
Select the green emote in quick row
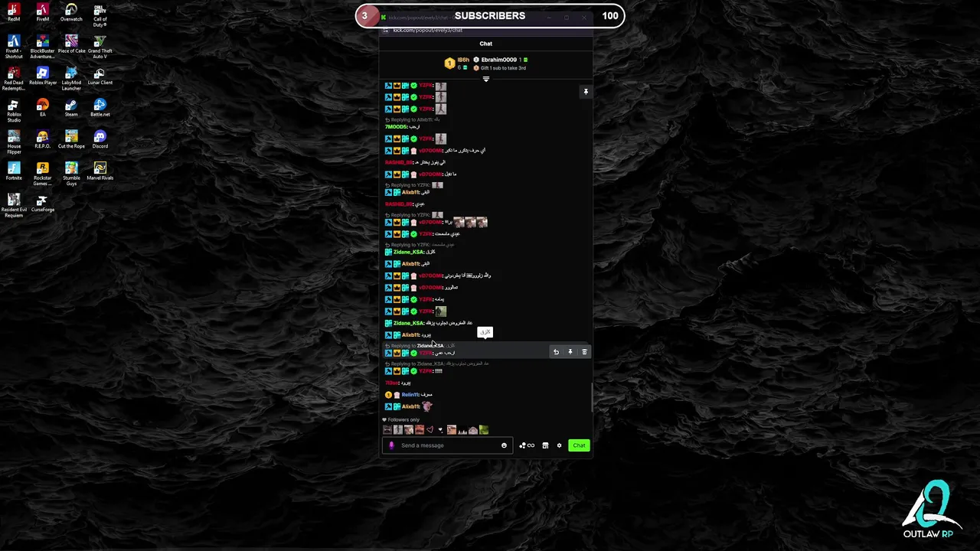(483, 430)
